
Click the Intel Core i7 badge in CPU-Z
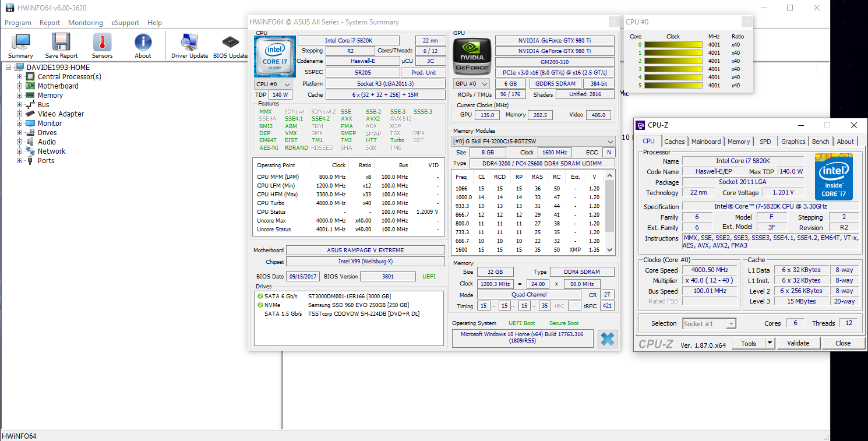click(834, 177)
